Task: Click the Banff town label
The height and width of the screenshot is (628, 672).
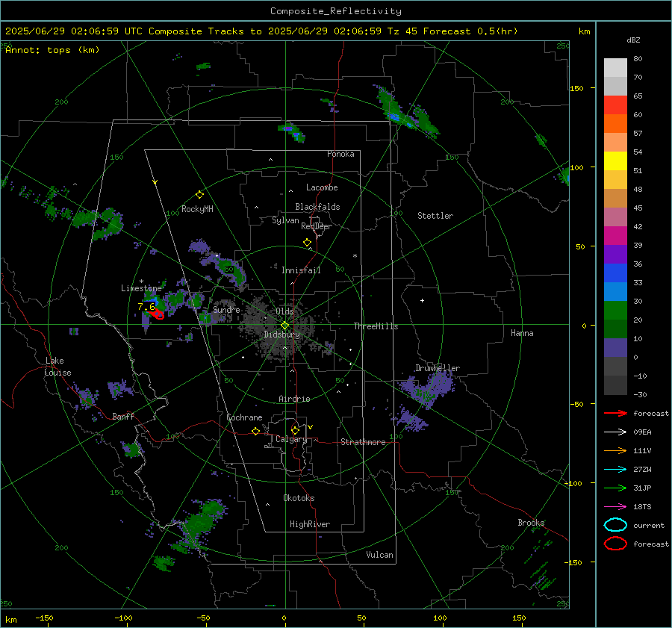Action: tap(123, 416)
